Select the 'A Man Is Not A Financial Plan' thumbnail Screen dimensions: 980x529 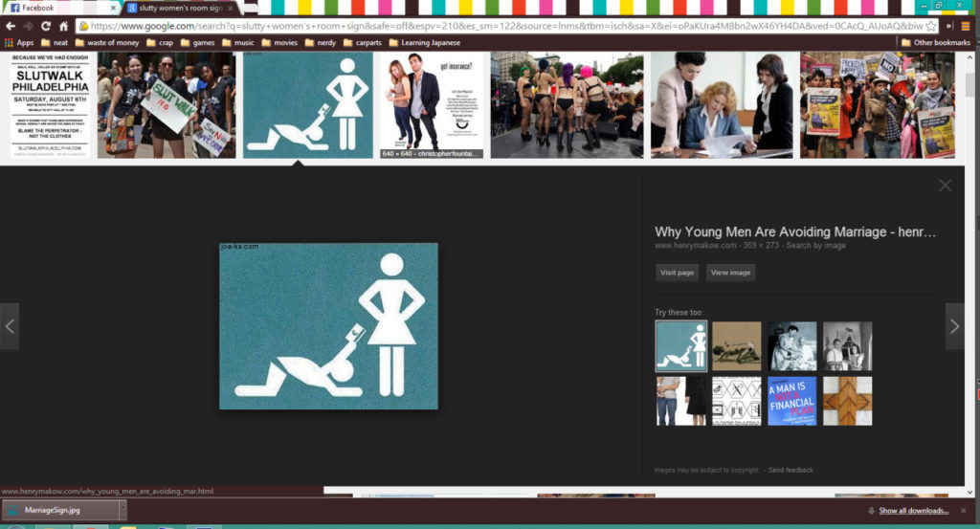(791, 401)
